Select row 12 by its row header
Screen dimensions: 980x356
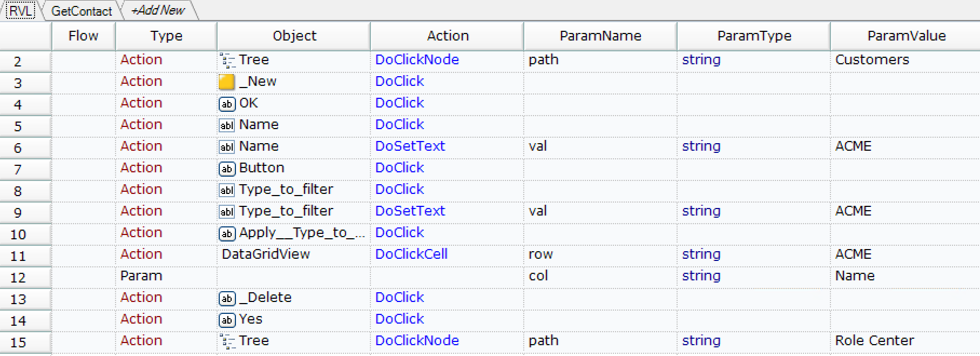coord(18,277)
